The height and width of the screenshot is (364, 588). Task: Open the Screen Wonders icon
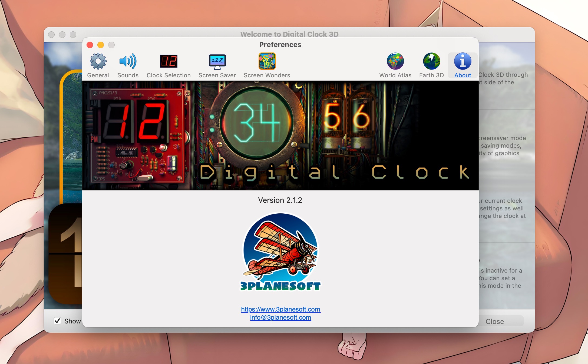[x=267, y=61]
